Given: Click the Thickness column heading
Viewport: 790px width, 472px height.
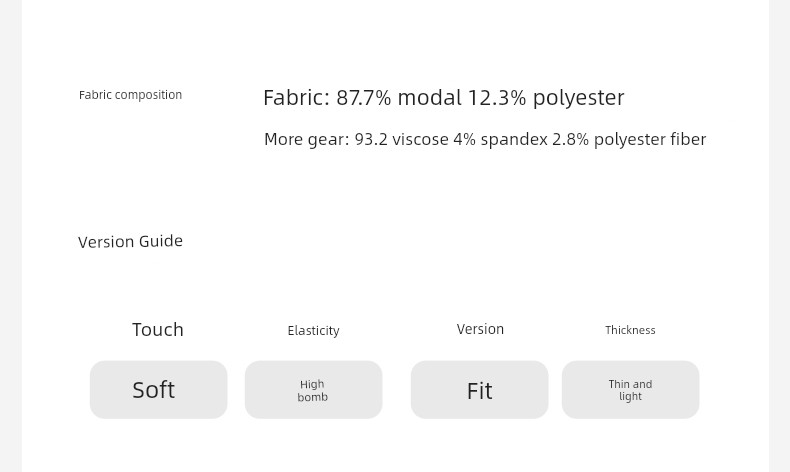Looking at the screenshot, I should (x=630, y=330).
